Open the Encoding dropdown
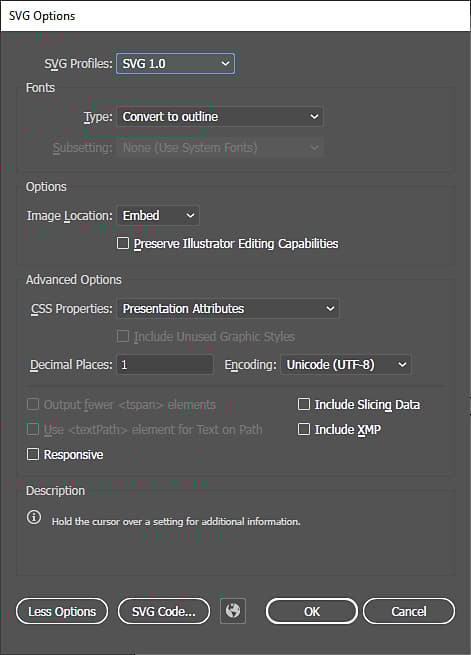Image resolution: width=471 pixels, height=655 pixels. (346, 365)
